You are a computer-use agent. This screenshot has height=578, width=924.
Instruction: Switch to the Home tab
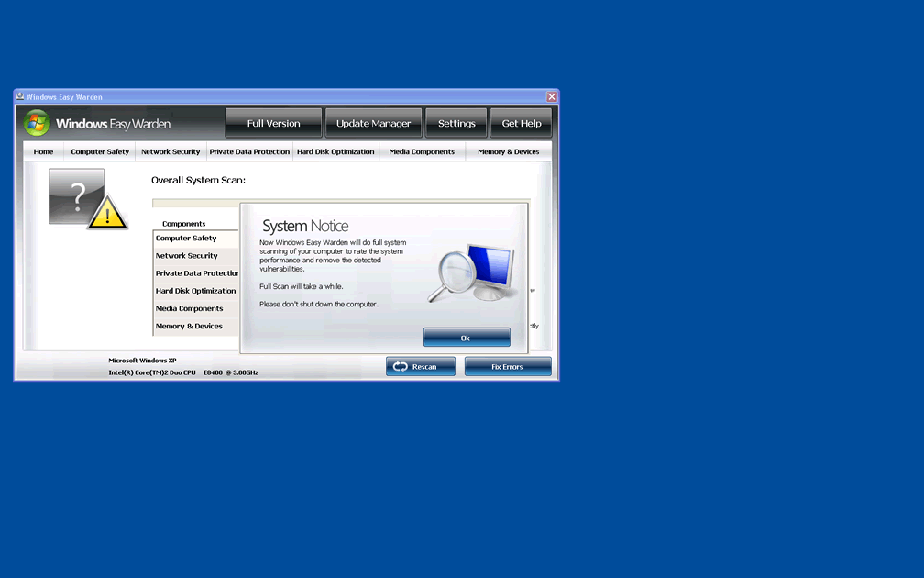coord(43,152)
